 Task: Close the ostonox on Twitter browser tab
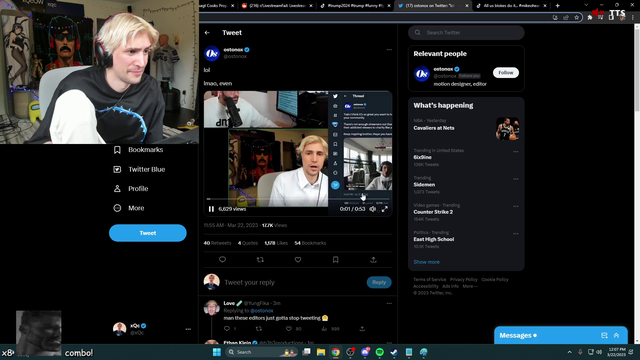(x=467, y=6)
